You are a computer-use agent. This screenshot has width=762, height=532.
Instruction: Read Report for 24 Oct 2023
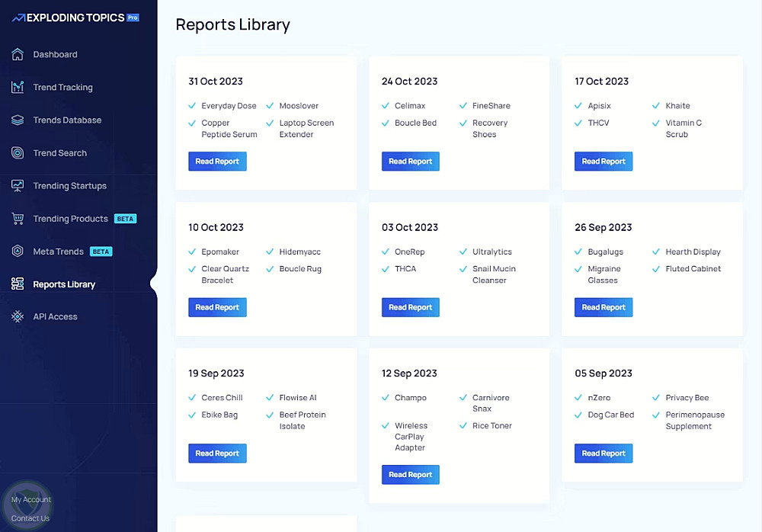click(x=411, y=162)
